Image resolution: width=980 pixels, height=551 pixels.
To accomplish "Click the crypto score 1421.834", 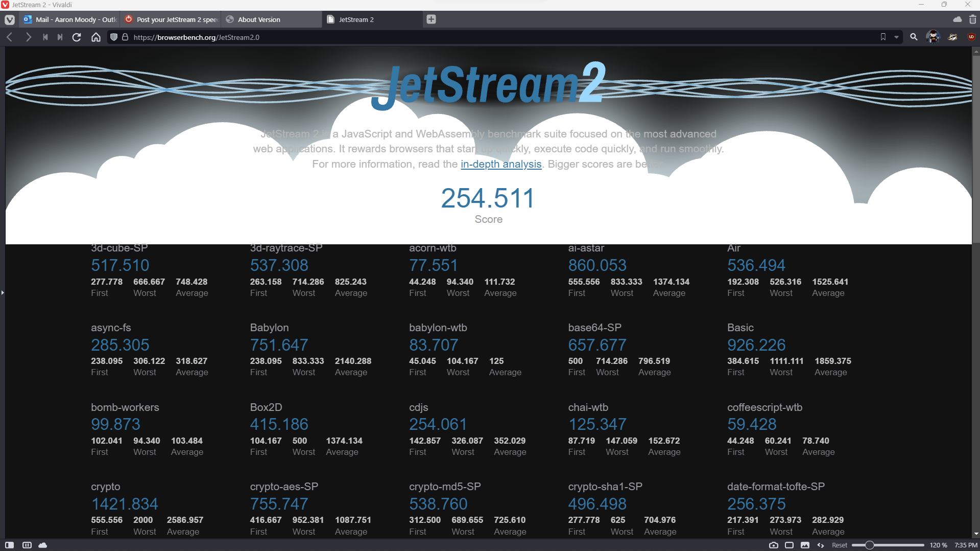I will [x=125, y=504].
